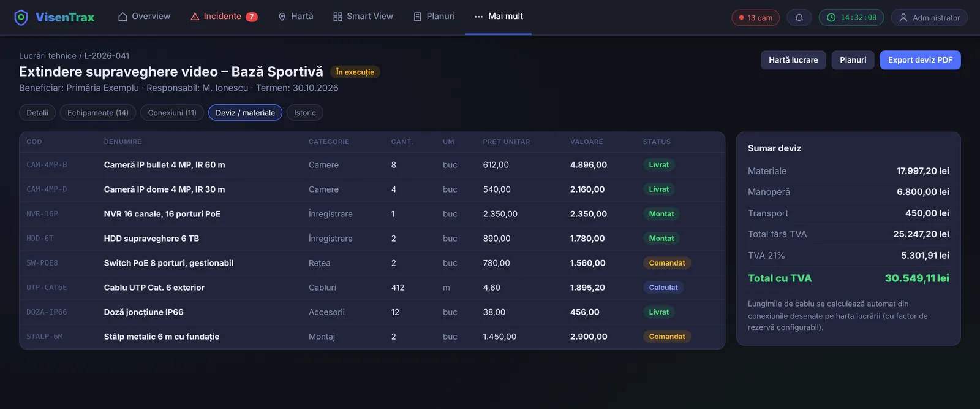
Task: Open the Administrator user menu
Action: click(929, 18)
